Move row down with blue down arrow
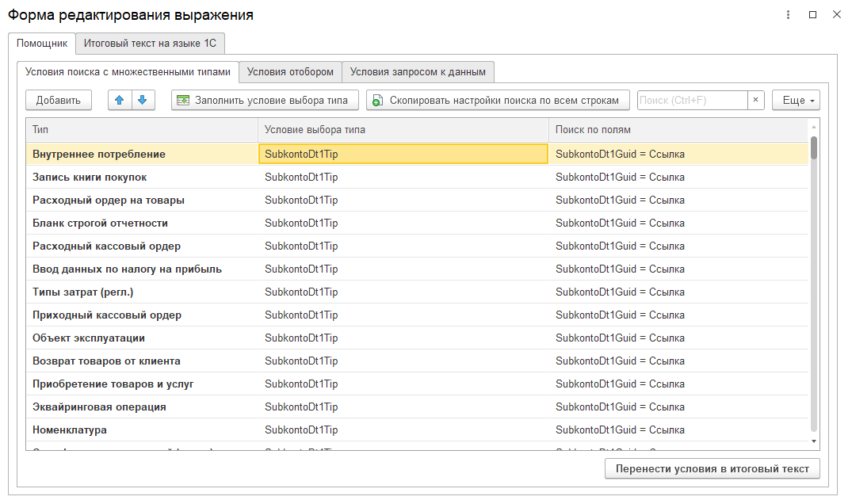 tap(143, 101)
